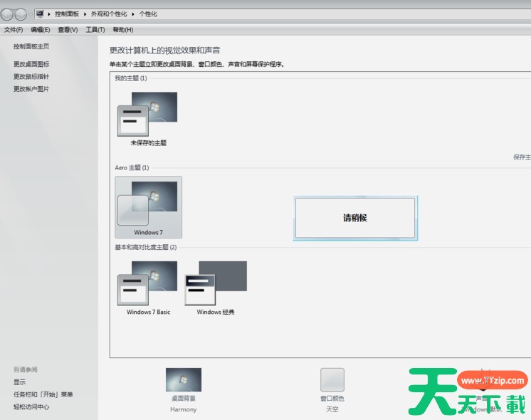Image resolution: width=531 pixels, height=420 pixels.
Task: Go to 控制面板 in the breadcrumb
Action: point(67,14)
